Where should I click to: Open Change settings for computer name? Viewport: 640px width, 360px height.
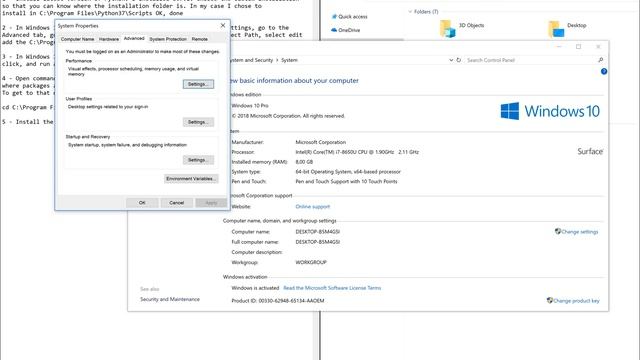pyautogui.click(x=580, y=232)
